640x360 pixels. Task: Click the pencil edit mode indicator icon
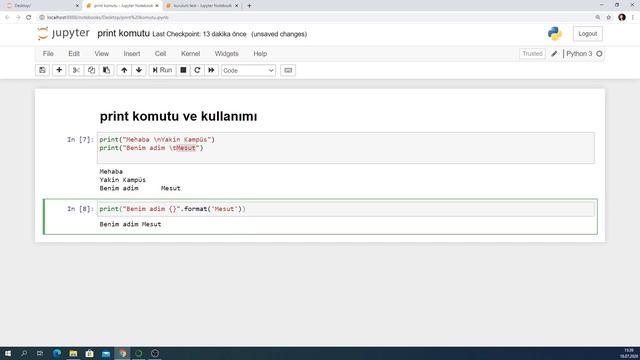pyautogui.click(x=554, y=54)
